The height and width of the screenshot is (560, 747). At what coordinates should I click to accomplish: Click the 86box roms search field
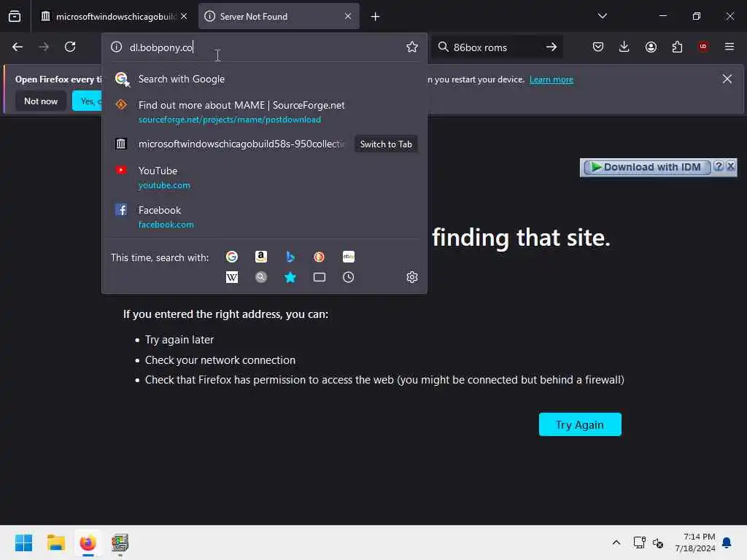point(496,47)
